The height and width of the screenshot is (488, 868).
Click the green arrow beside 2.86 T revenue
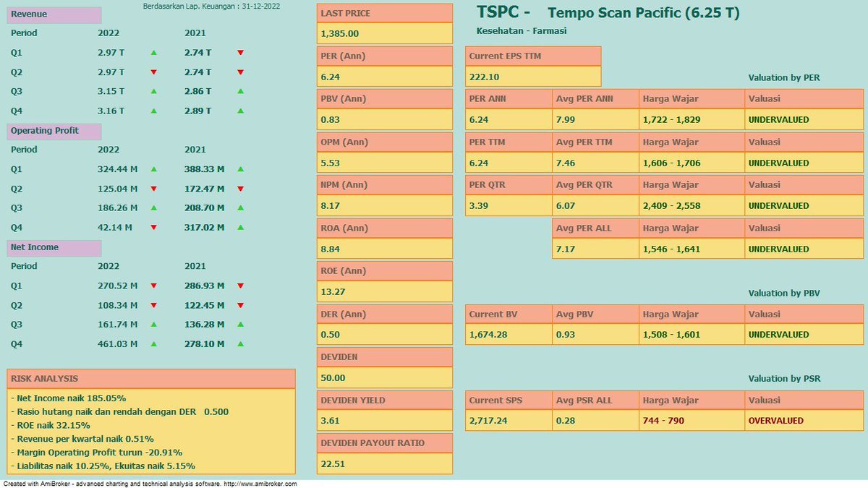240,92
